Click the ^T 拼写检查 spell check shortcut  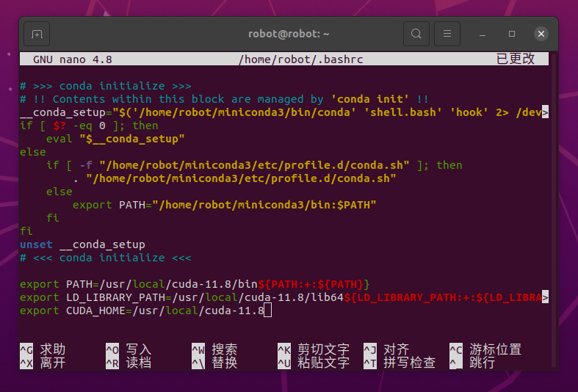point(400,363)
